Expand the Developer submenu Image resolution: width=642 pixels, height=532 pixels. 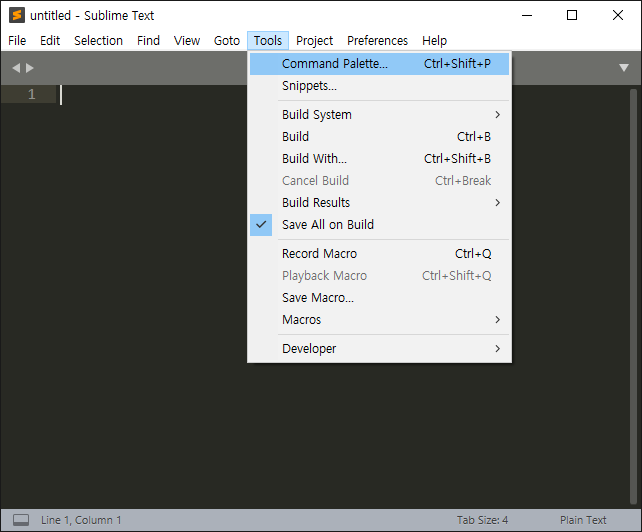click(x=379, y=349)
